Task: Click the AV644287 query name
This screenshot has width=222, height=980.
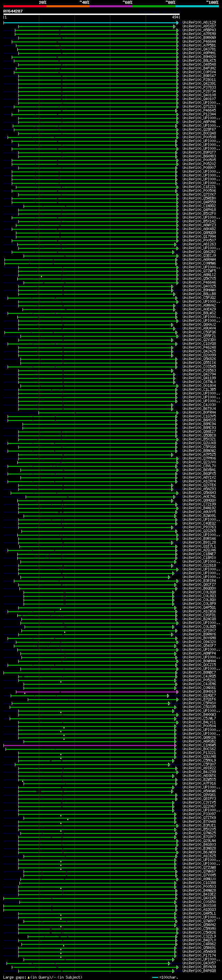Action: point(13,11)
